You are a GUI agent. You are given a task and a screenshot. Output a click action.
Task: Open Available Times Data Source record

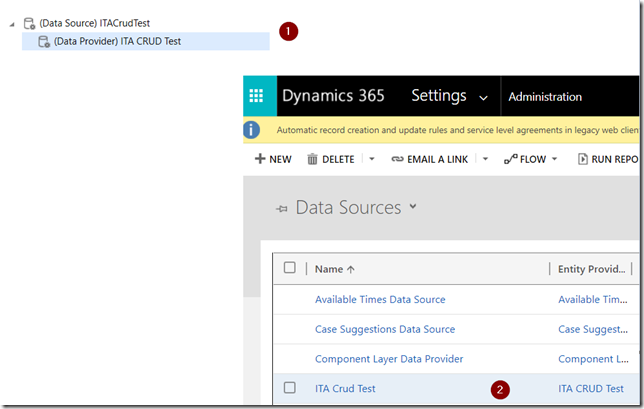pyautogui.click(x=380, y=299)
